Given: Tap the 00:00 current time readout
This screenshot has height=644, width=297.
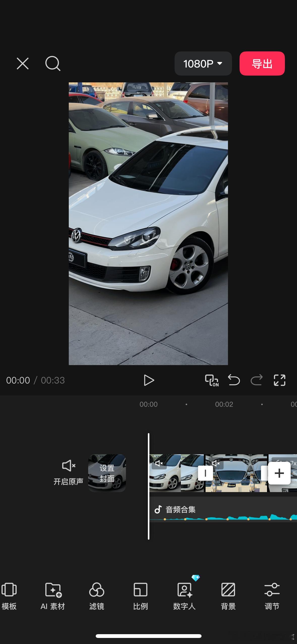Looking at the screenshot, I should (x=18, y=380).
